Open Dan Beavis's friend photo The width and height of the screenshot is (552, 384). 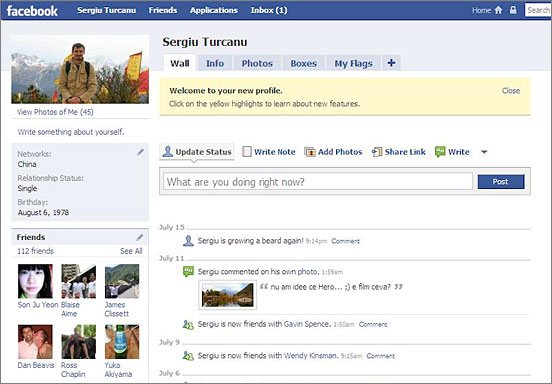click(35, 342)
